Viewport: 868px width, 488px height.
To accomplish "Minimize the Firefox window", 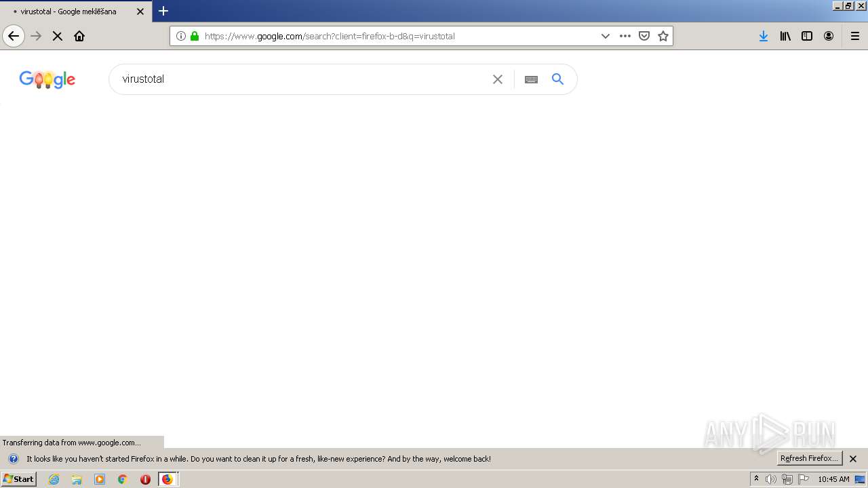I will tap(837, 5).
